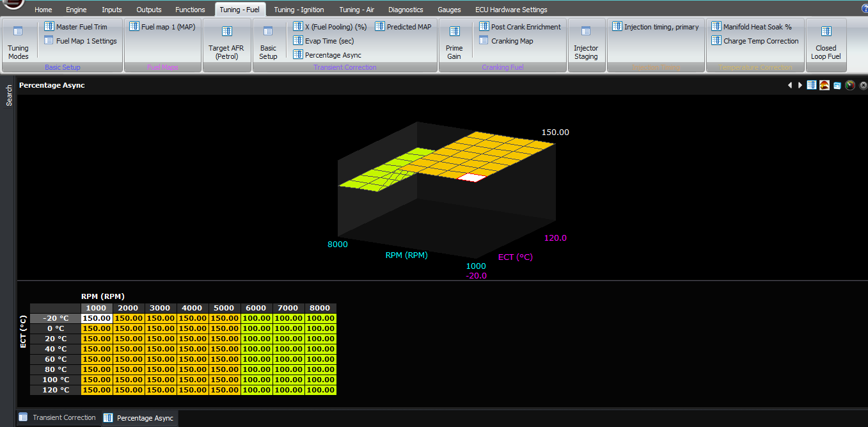Close the Percentage Async panel
868x427 pixels.
click(862, 85)
